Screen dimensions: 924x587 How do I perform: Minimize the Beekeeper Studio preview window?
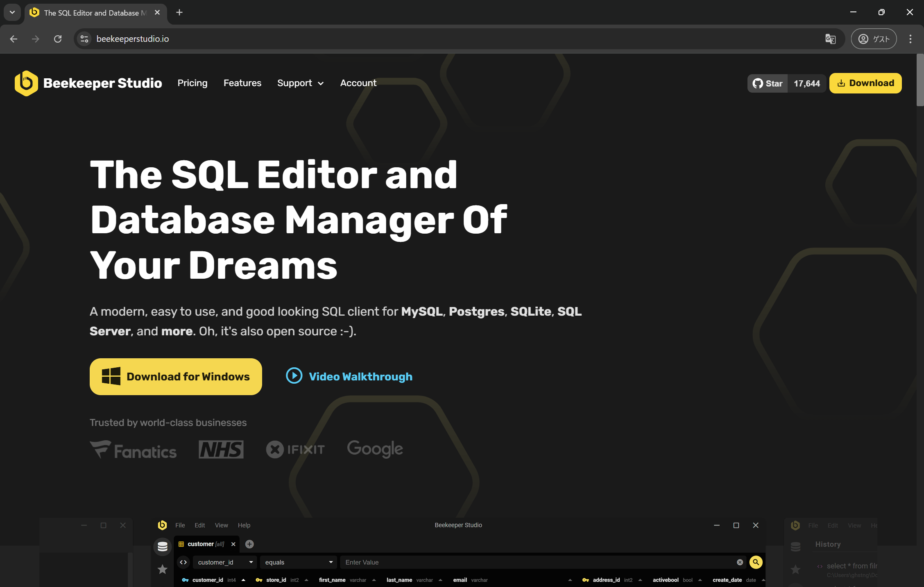(717, 525)
